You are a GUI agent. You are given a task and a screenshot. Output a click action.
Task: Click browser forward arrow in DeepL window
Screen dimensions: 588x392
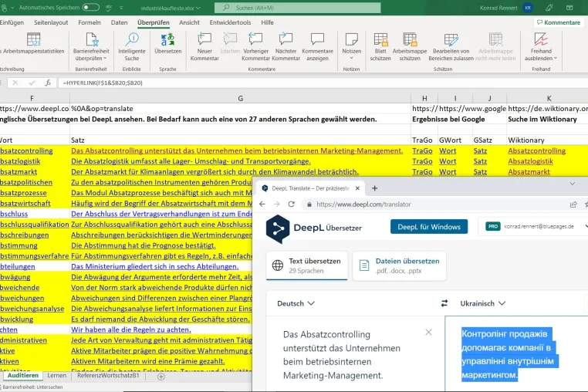click(x=277, y=204)
